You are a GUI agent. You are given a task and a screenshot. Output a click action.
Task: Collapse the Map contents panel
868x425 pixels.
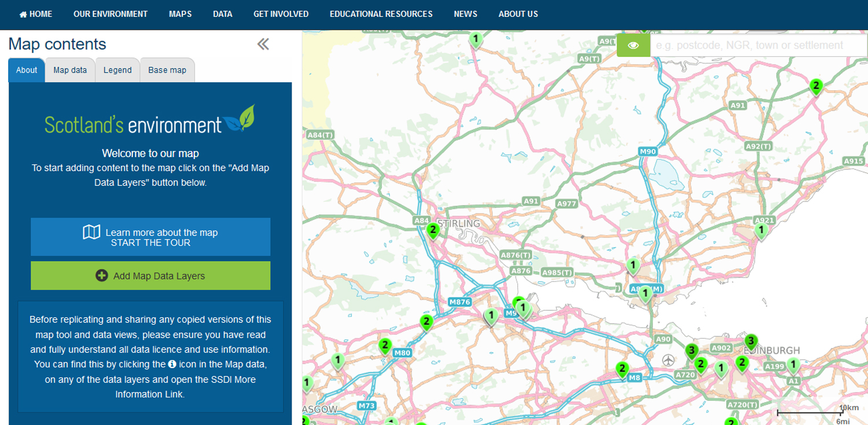tap(263, 45)
